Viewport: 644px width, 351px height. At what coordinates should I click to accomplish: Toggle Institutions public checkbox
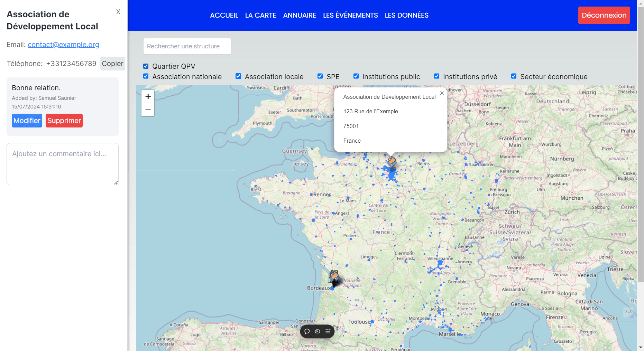[x=356, y=76]
